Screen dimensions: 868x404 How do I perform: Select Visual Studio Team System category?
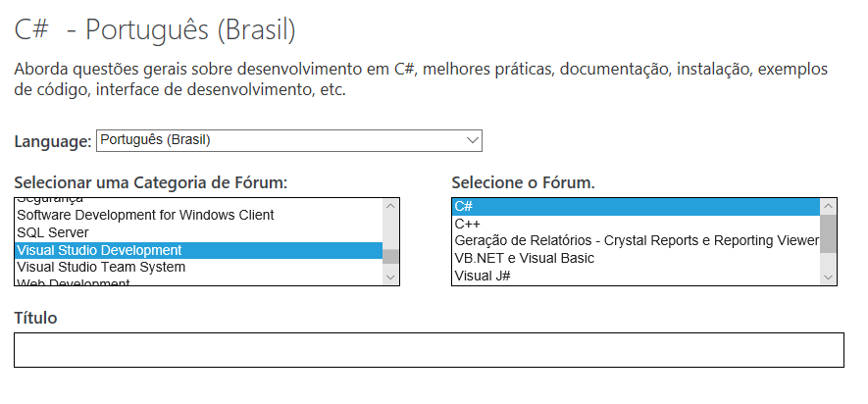click(101, 267)
